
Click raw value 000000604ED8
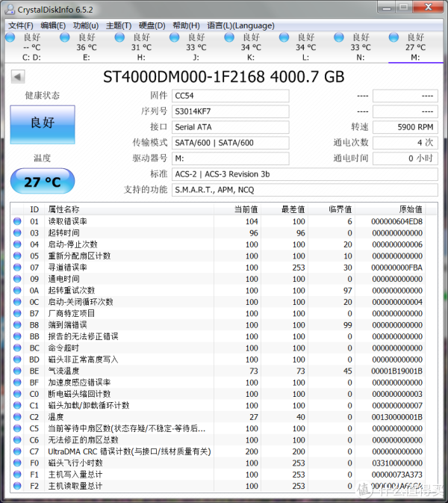coord(396,221)
